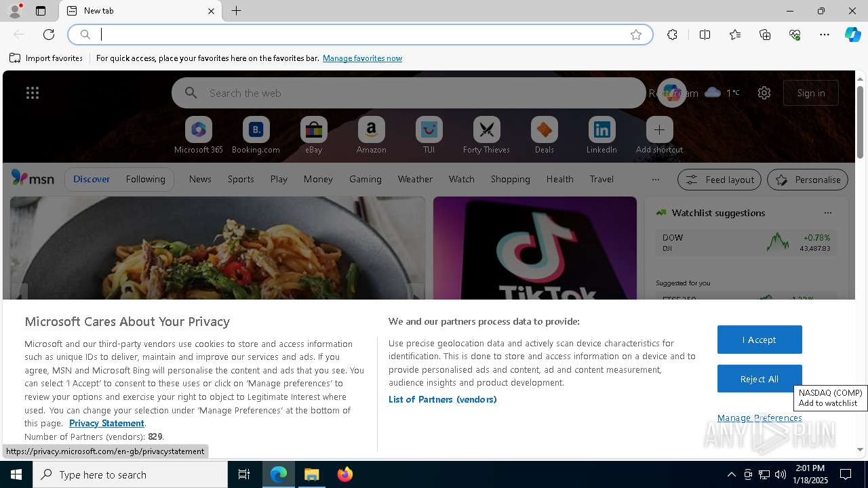Open the Manage Preferences link
The height and width of the screenshot is (488, 868).
759,418
